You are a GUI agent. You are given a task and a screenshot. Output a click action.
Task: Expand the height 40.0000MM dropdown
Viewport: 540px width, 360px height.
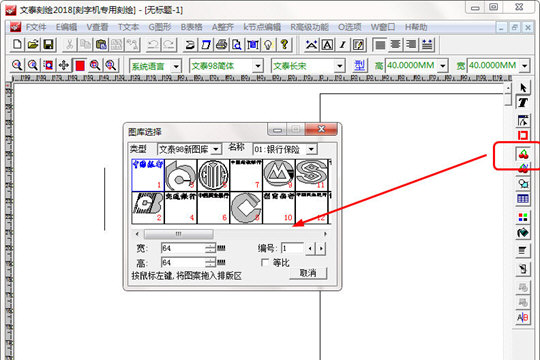443,65
